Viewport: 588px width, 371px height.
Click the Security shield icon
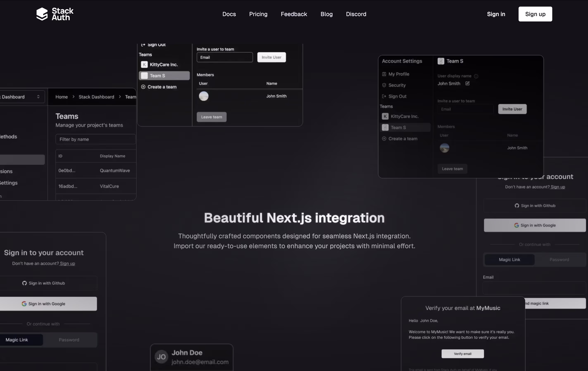click(x=384, y=85)
